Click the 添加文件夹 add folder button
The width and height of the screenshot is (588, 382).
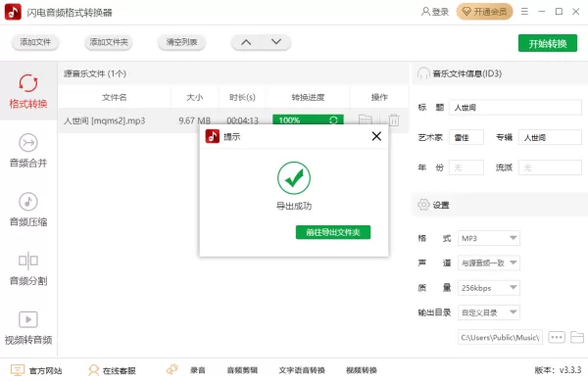tap(109, 42)
